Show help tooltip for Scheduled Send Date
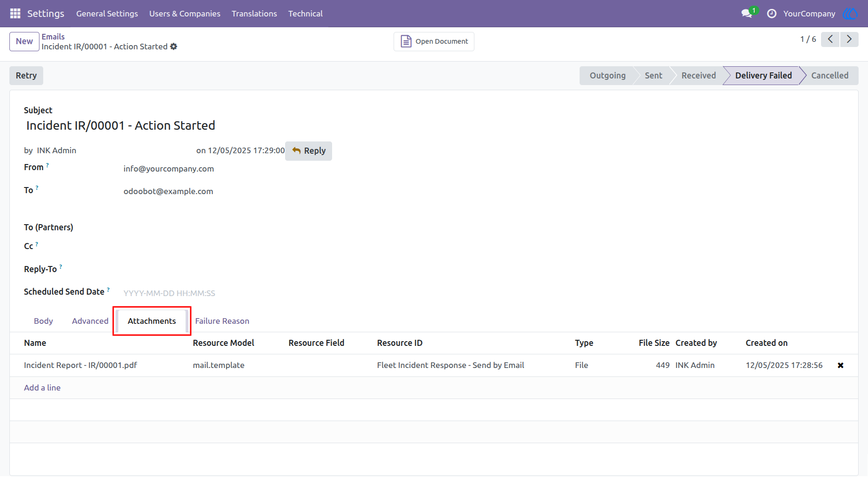This screenshot has height=477, width=868. point(108,289)
